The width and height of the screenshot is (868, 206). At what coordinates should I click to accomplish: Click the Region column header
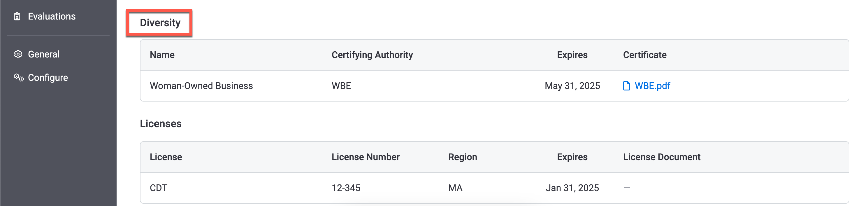(x=462, y=157)
